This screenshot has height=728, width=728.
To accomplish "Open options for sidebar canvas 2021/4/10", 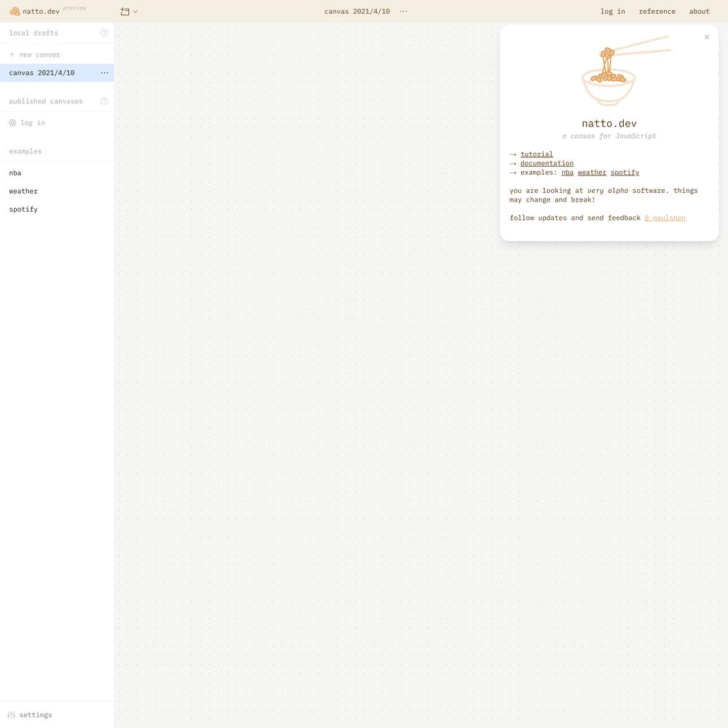I will pos(104,73).
